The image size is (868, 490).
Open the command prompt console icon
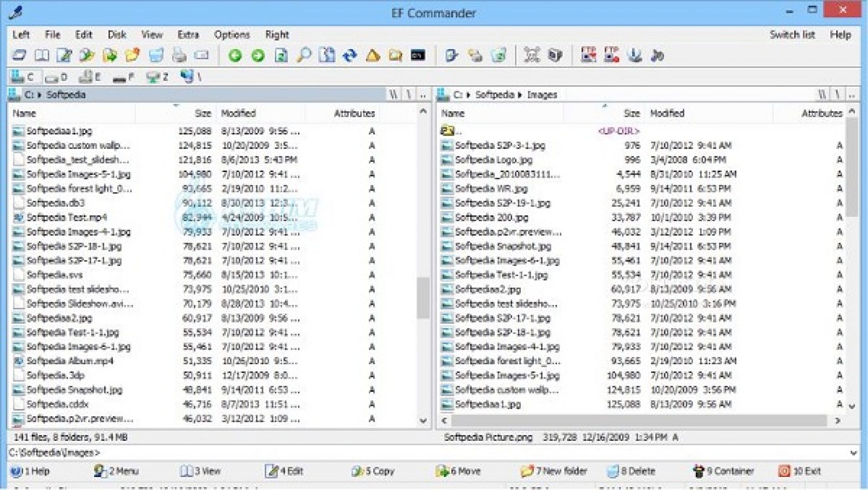click(418, 55)
